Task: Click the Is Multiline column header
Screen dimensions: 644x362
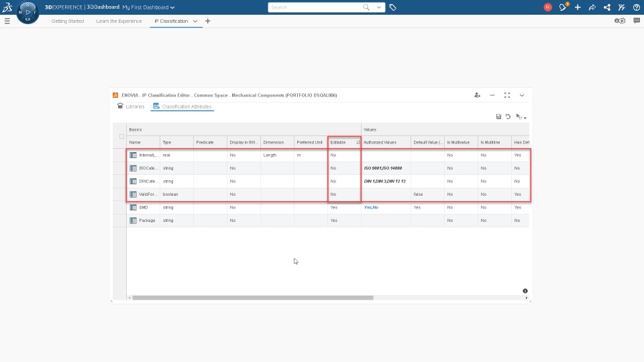Action: click(494, 142)
